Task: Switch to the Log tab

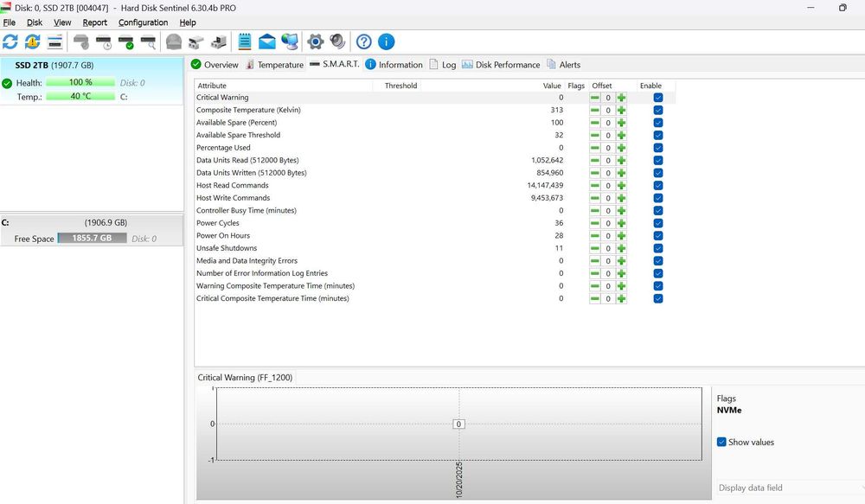Action: 442,65
